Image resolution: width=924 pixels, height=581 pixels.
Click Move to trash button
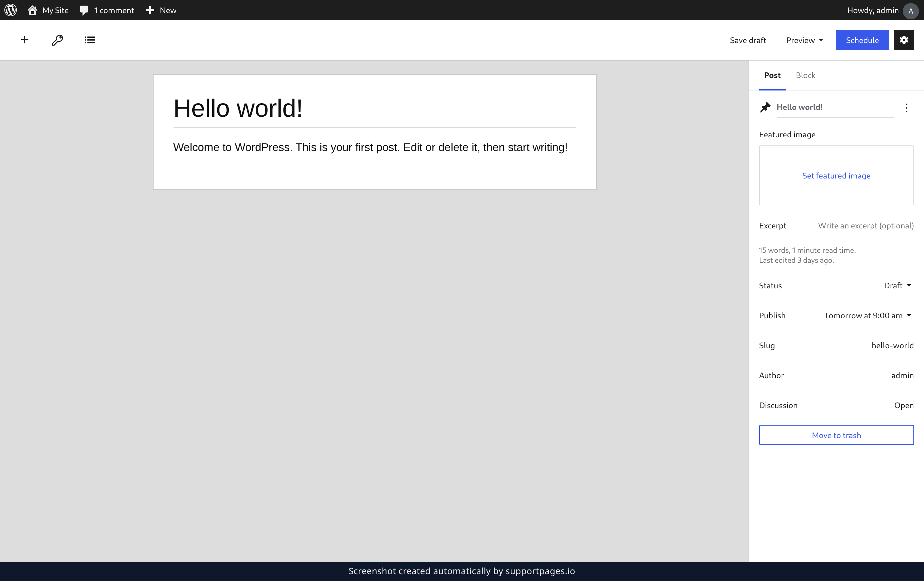(x=836, y=435)
